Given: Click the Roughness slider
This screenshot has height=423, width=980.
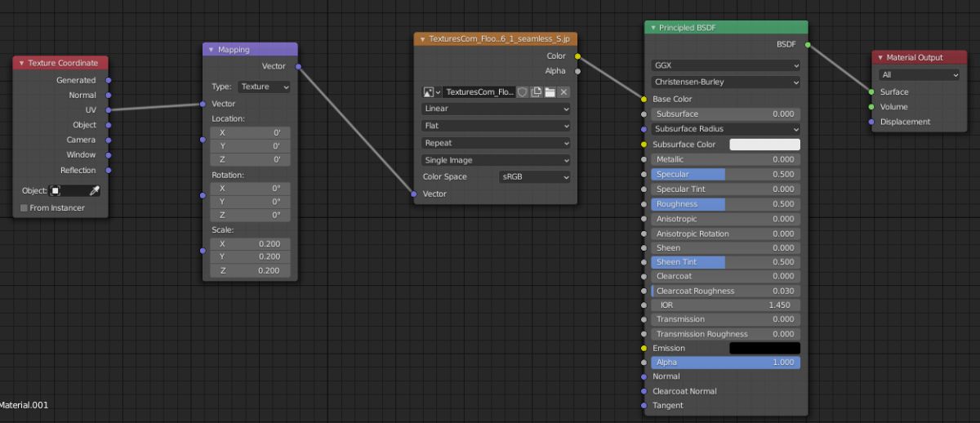Looking at the screenshot, I should coord(726,204).
